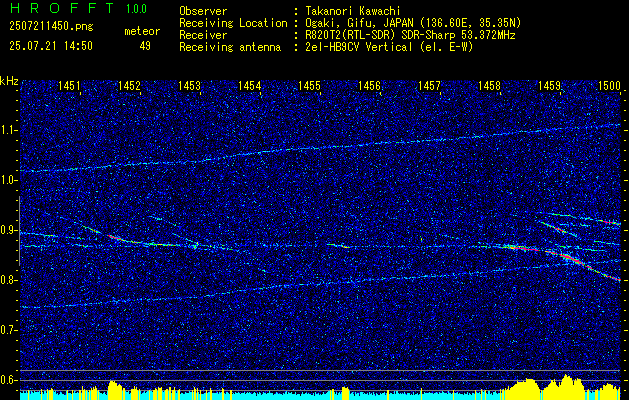Image resolution: width=629 pixels, height=400 pixels.
Task: Click the 1457 time axis label
Action: coord(429,85)
